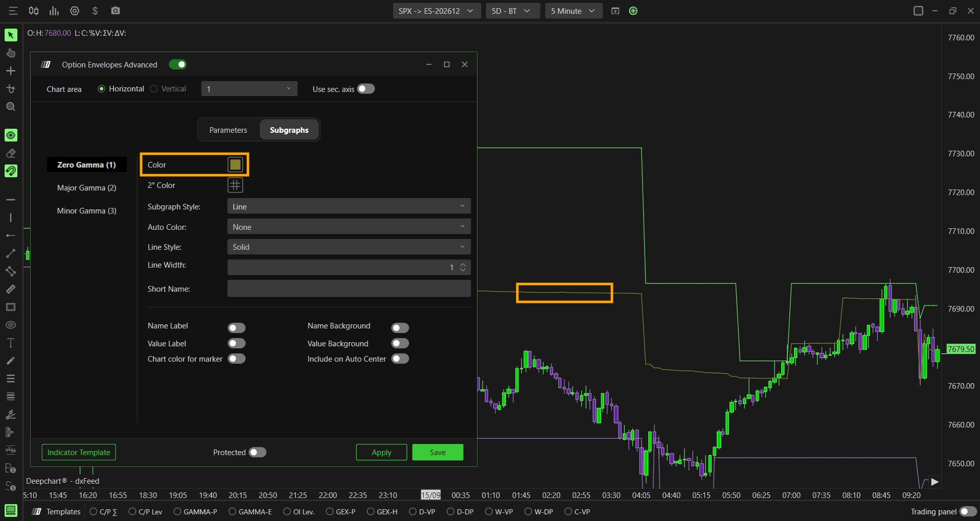Open the 5D - BT range dropdown

pos(513,11)
